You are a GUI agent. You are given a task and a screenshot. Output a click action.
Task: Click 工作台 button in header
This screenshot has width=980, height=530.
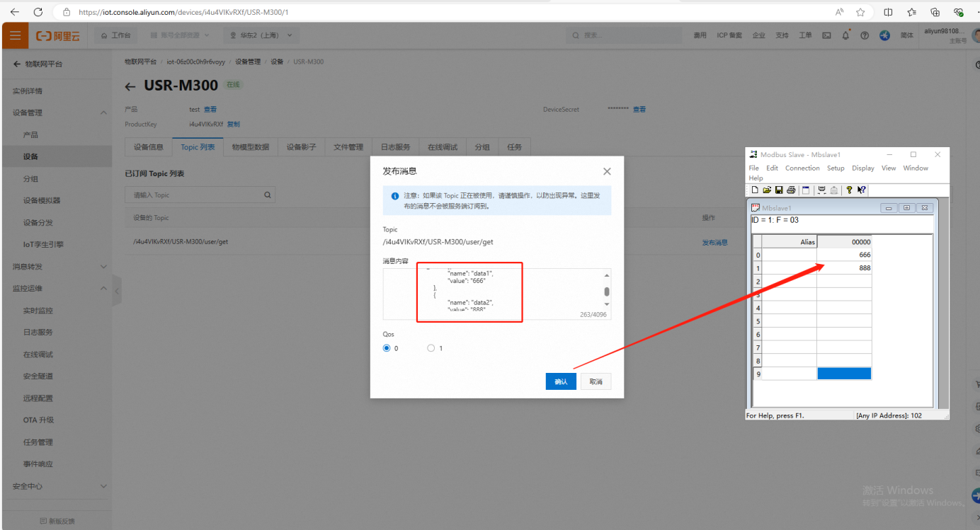point(116,35)
